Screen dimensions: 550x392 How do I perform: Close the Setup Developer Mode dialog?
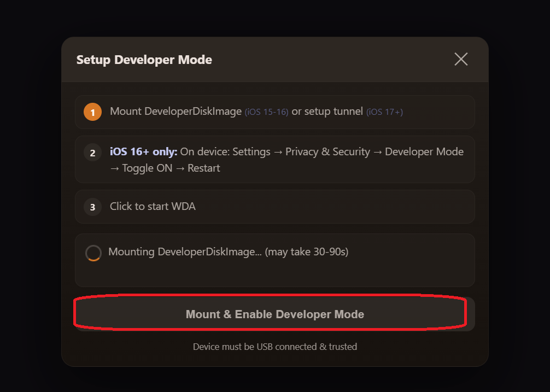coord(461,59)
